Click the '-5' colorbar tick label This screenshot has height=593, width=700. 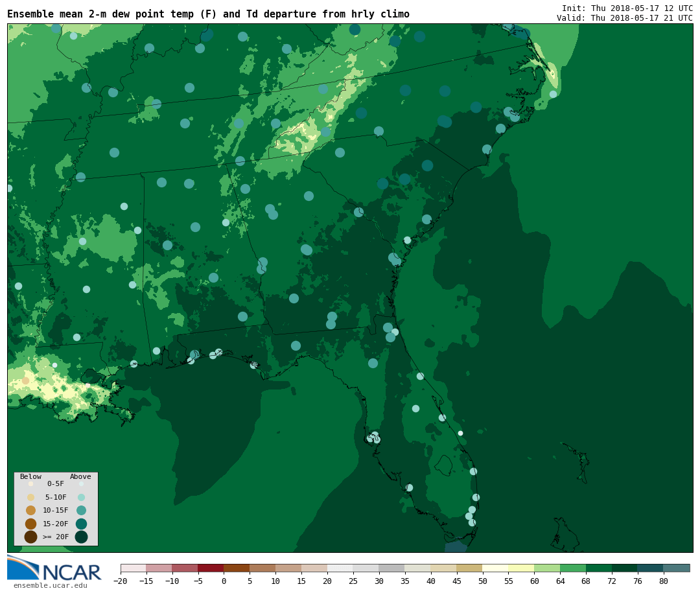(198, 581)
